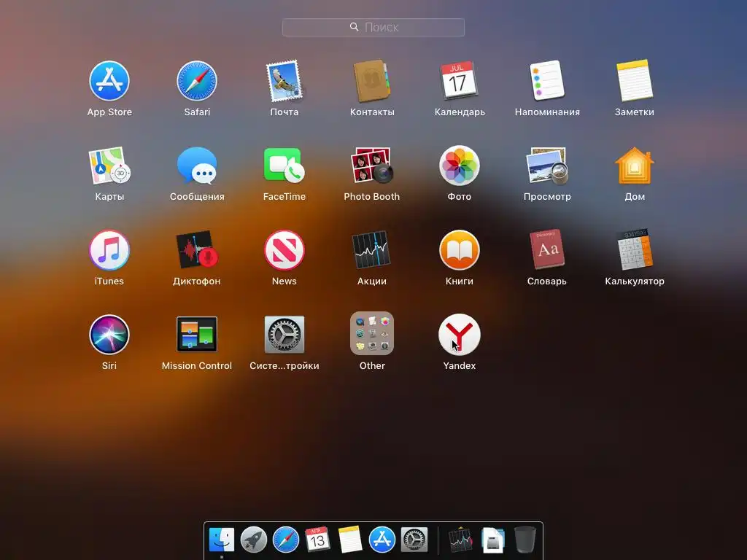Launch the Дом home app
This screenshot has height=560, width=747.
click(x=635, y=166)
